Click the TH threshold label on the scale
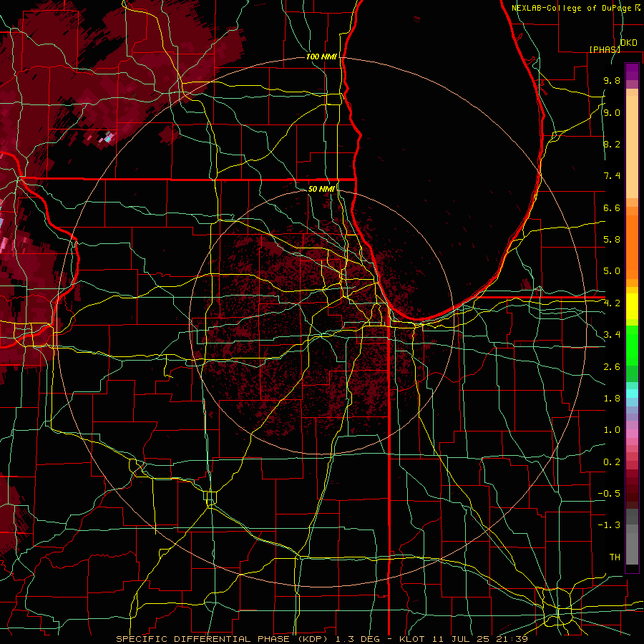The image size is (644, 644). click(615, 557)
